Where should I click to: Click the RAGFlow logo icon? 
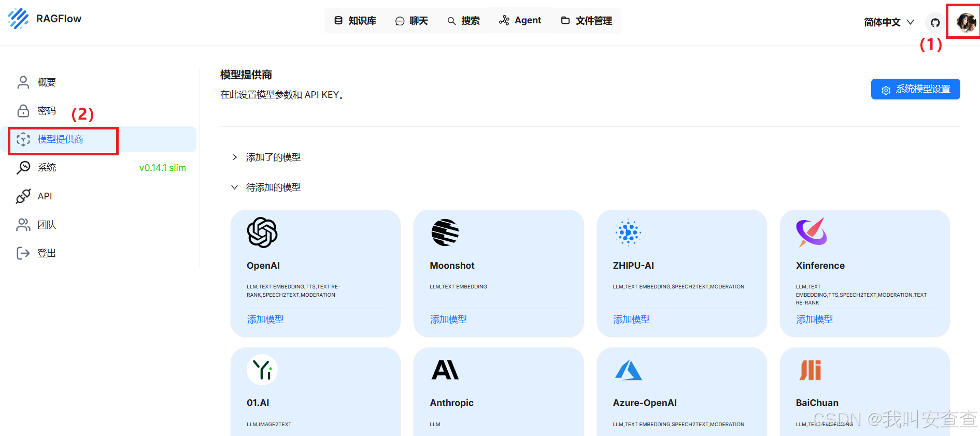[x=19, y=19]
